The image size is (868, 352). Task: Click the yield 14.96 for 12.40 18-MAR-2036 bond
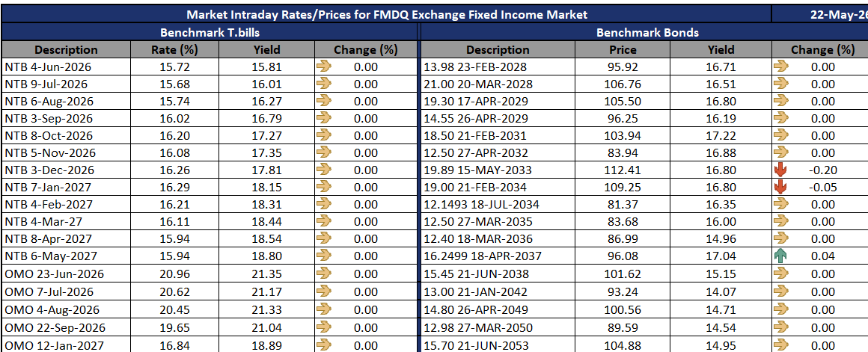coord(721,238)
